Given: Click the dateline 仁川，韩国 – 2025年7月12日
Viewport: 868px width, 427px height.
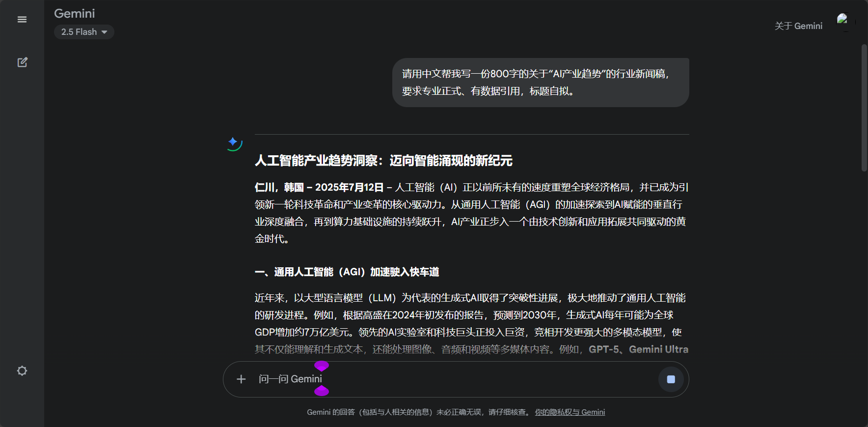Looking at the screenshot, I should click(x=319, y=187).
